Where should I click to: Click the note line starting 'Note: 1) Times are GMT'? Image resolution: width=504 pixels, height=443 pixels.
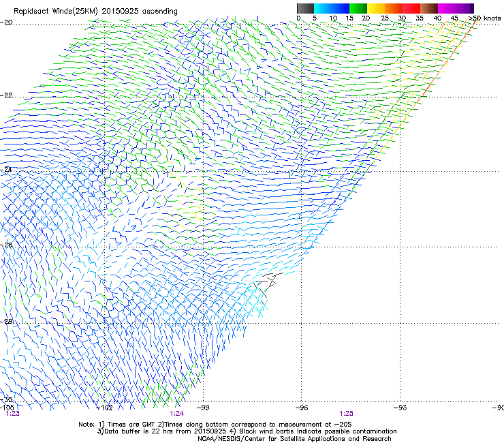click(215, 425)
